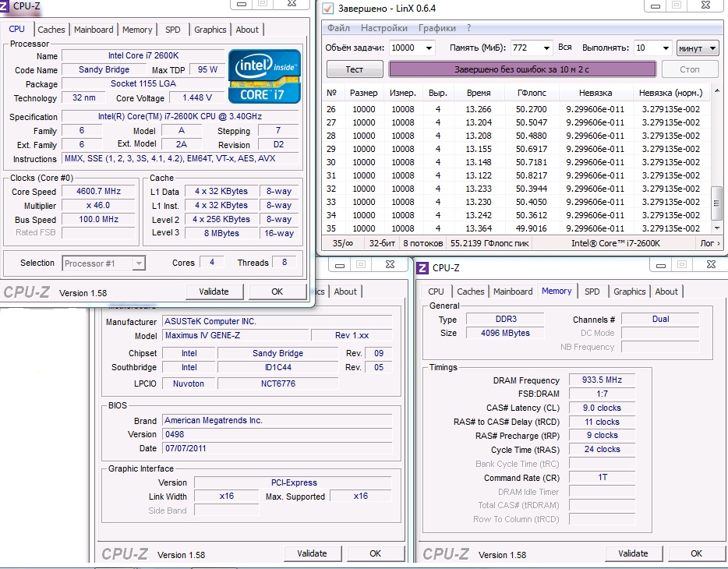Viewport: 728px width, 569px height.
Task: Switch to Caches tab in CPU window
Action: coord(51,30)
